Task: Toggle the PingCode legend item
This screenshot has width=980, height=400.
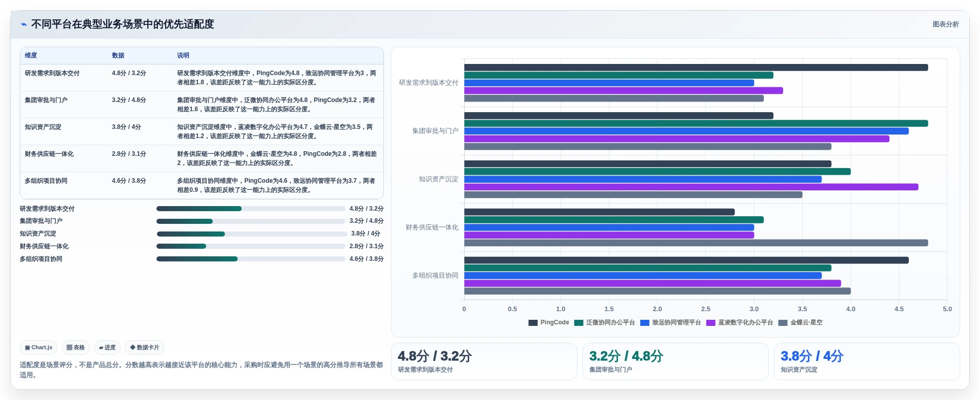Action: (x=549, y=323)
